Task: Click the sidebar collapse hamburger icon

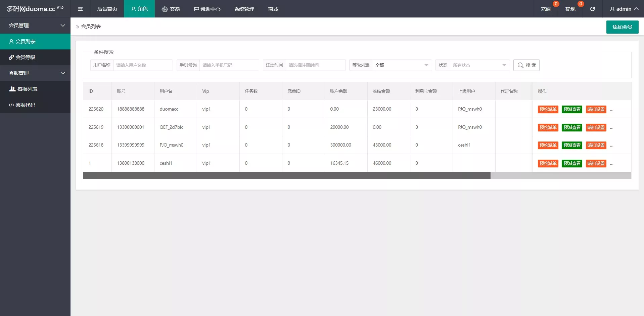Action: tap(80, 9)
